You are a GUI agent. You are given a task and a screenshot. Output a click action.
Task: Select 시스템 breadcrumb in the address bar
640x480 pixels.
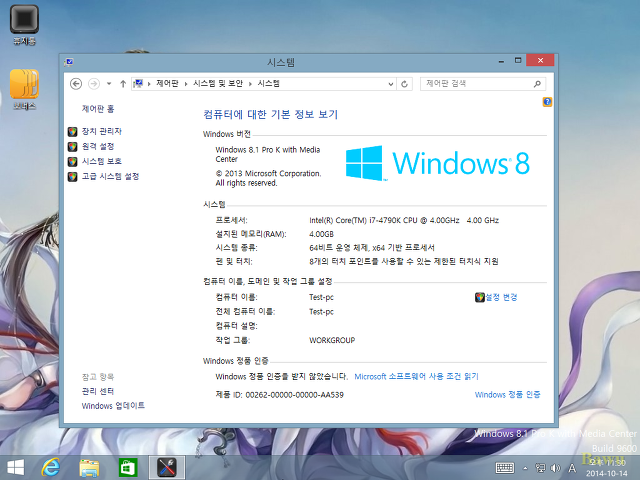click(x=268, y=83)
